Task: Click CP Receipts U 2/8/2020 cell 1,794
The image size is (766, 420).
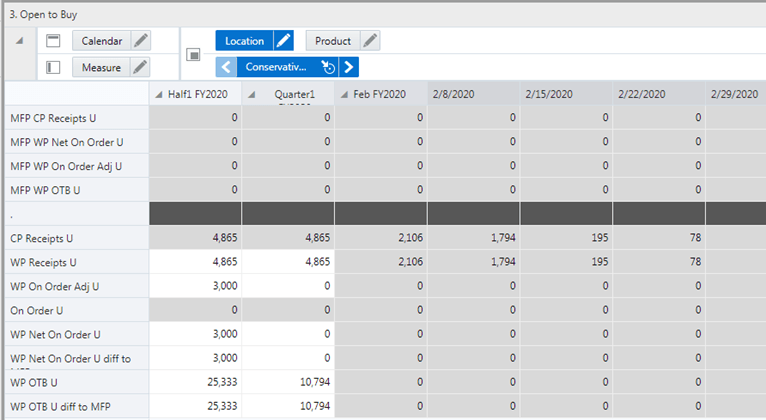Action: pyautogui.click(x=474, y=238)
